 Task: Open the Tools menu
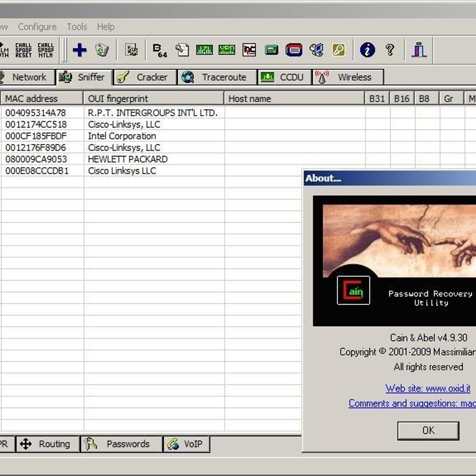click(77, 27)
